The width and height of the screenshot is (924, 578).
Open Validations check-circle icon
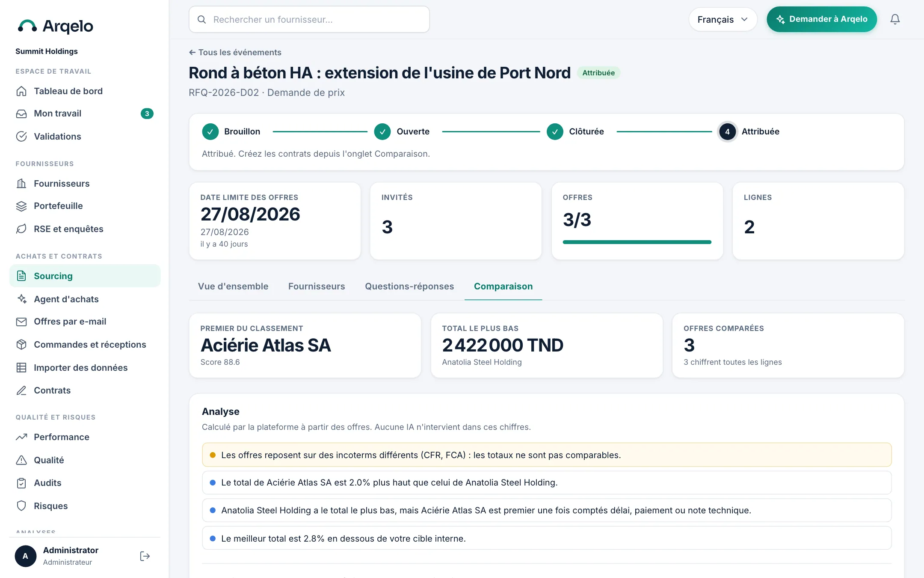pyautogui.click(x=21, y=137)
